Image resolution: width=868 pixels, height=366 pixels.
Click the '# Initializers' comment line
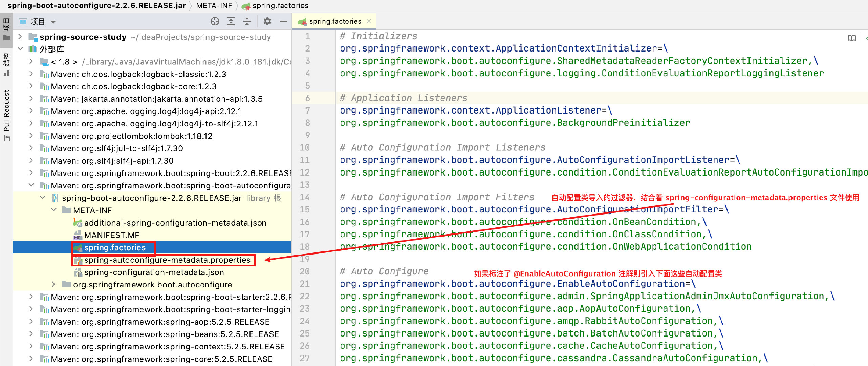point(378,36)
